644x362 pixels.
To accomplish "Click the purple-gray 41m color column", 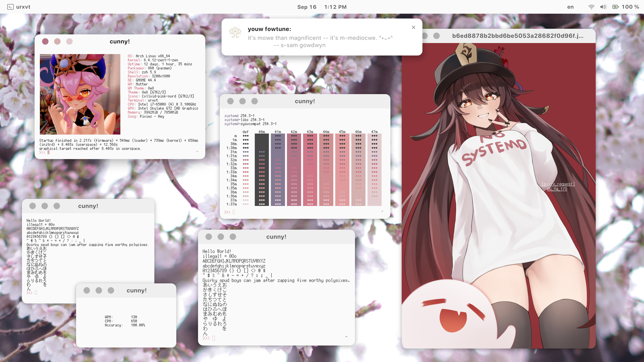I will click(x=278, y=170).
